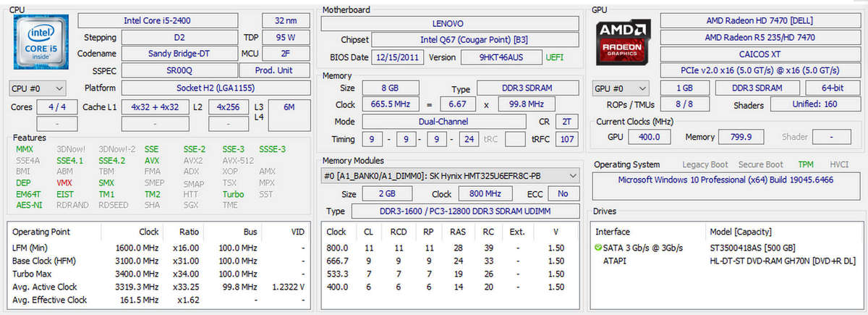This screenshot has height=315, width=868.
Task: Click the AVX feature label
Action: coord(152,161)
